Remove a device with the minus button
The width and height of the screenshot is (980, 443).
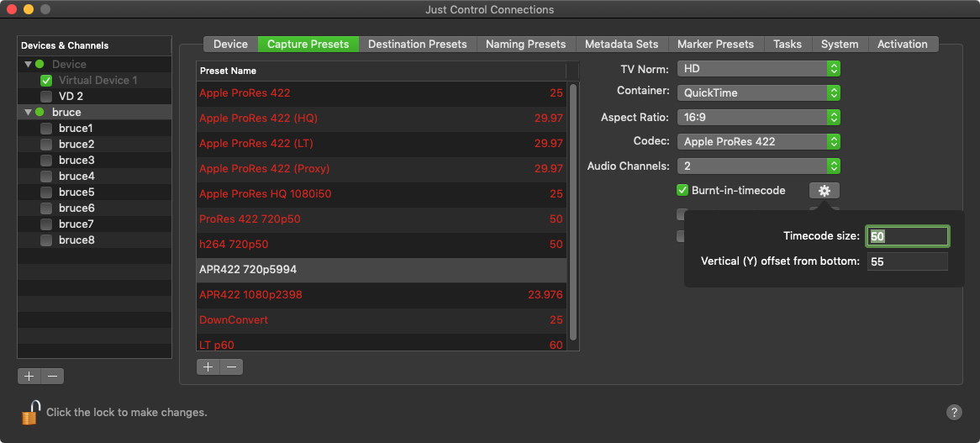click(52, 376)
